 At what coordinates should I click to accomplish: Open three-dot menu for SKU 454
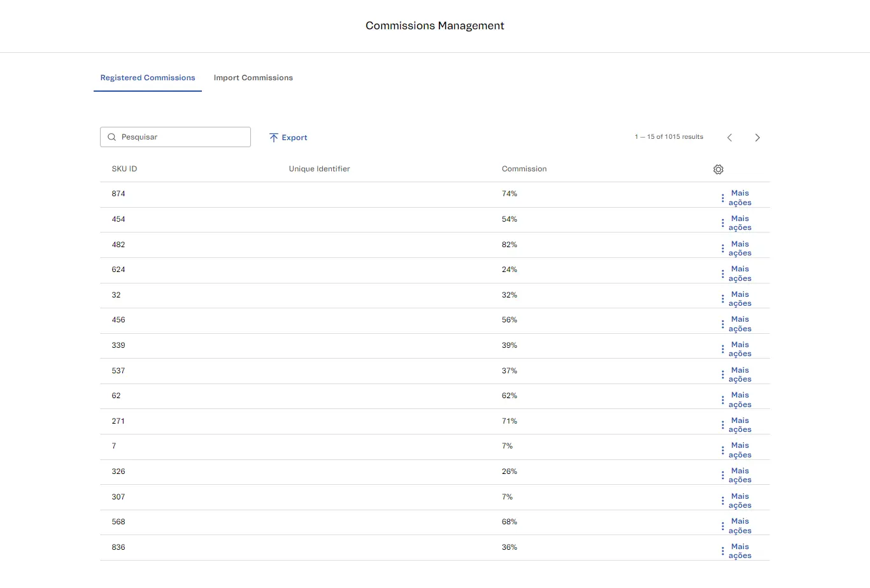coord(722,223)
